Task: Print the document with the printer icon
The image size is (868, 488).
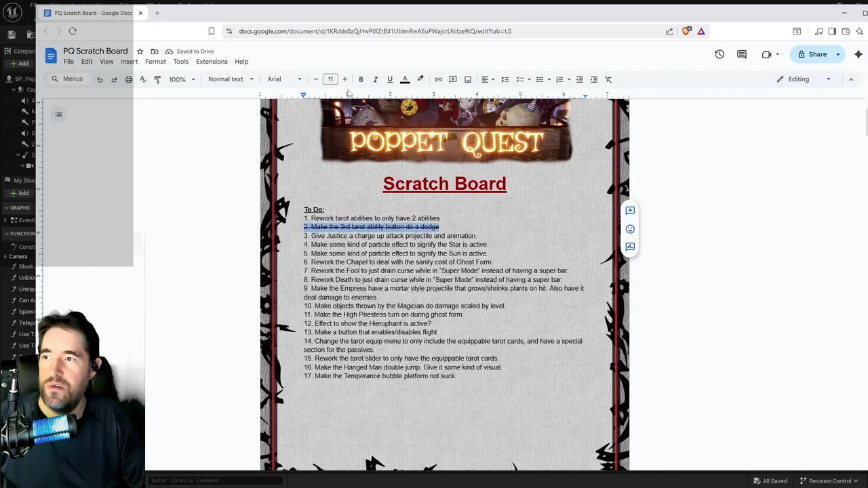Action: (128, 79)
